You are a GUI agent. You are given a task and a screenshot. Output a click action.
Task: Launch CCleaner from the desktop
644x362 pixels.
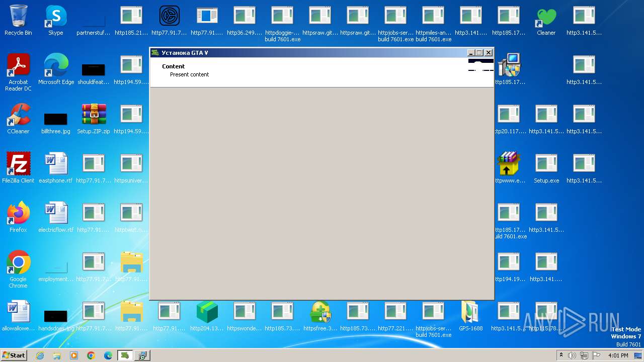[x=18, y=119]
